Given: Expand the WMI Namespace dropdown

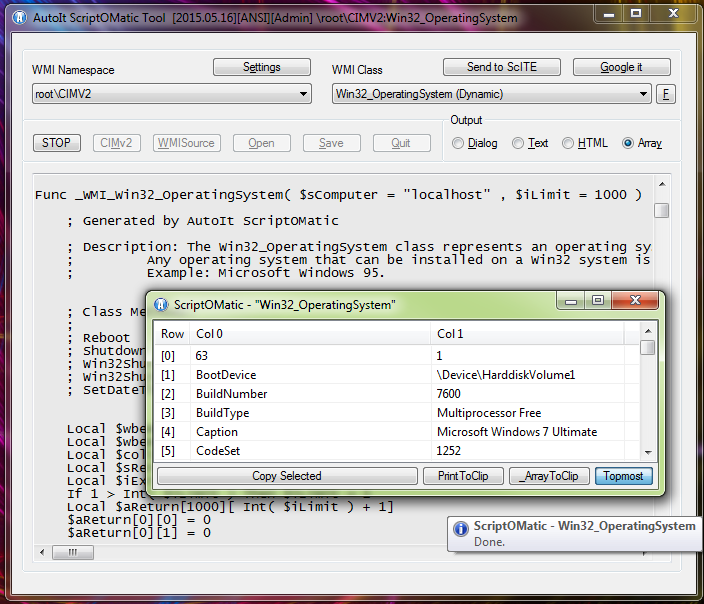Looking at the screenshot, I should pyautogui.click(x=304, y=94).
